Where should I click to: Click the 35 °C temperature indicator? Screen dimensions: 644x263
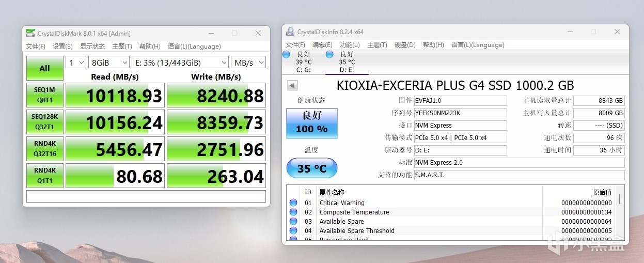tap(312, 168)
